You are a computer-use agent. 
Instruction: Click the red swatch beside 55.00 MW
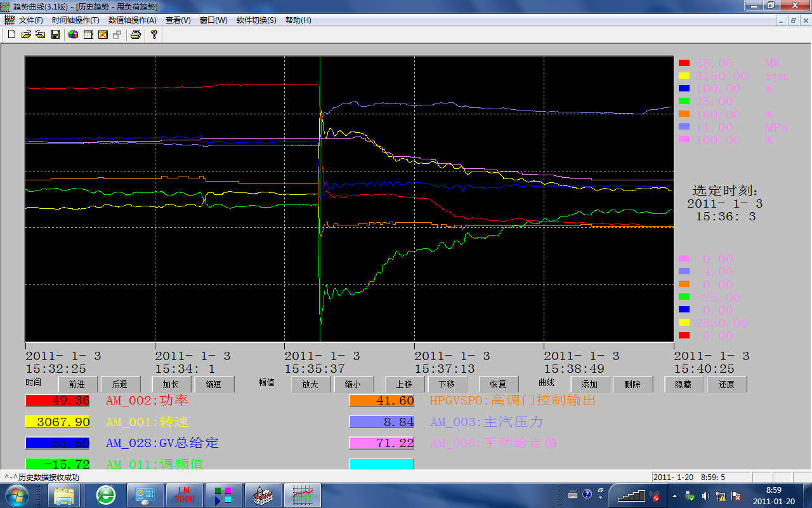[684, 63]
